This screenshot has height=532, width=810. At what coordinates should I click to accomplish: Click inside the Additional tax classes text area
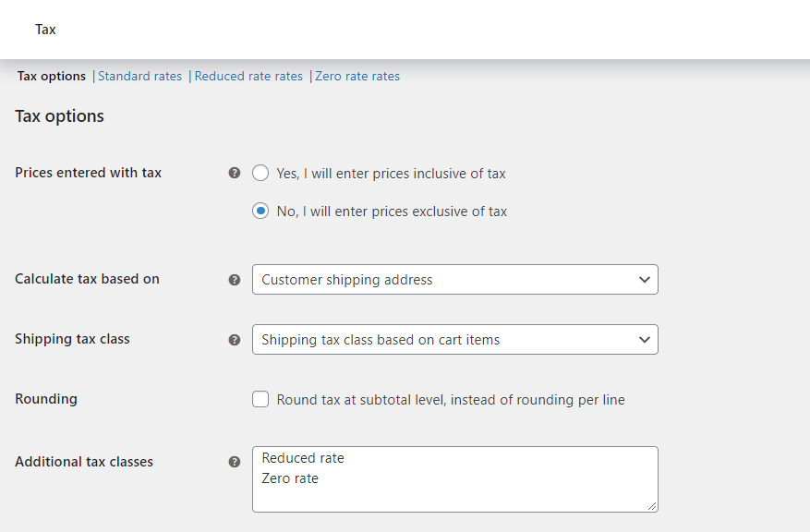[x=453, y=479]
